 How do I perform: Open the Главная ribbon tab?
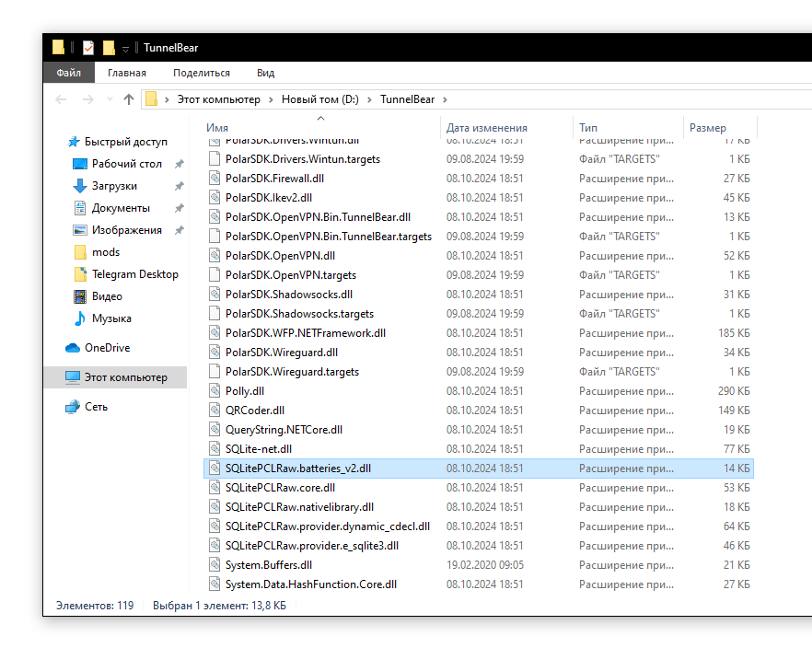(x=127, y=73)
